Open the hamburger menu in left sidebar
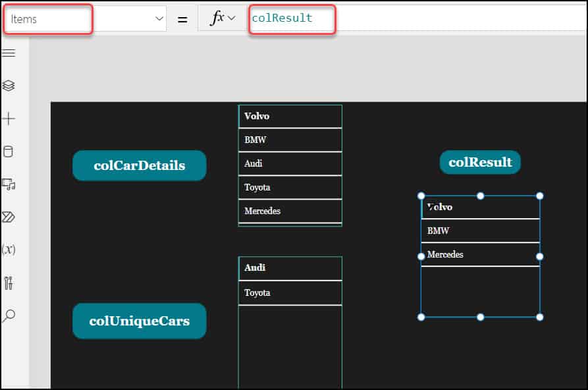 [x=9, y=53]
